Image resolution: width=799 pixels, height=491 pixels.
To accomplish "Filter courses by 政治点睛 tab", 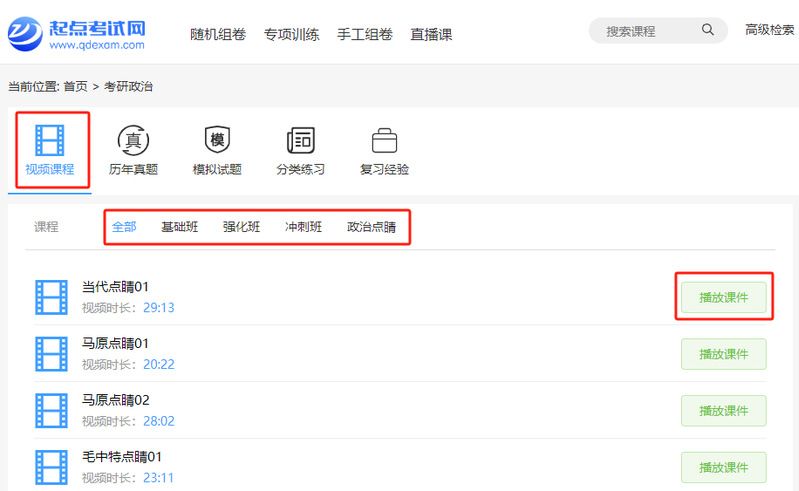I will tap(371, 227).
